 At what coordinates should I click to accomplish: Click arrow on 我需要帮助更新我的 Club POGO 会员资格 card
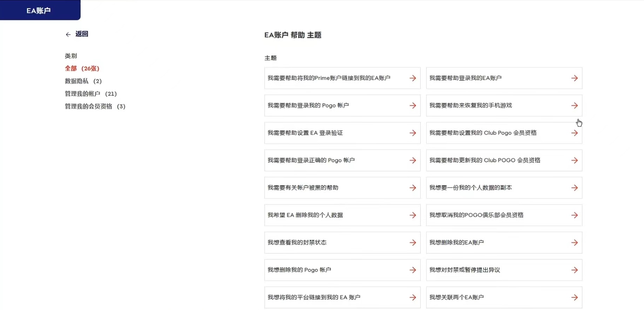coord(574,160)
